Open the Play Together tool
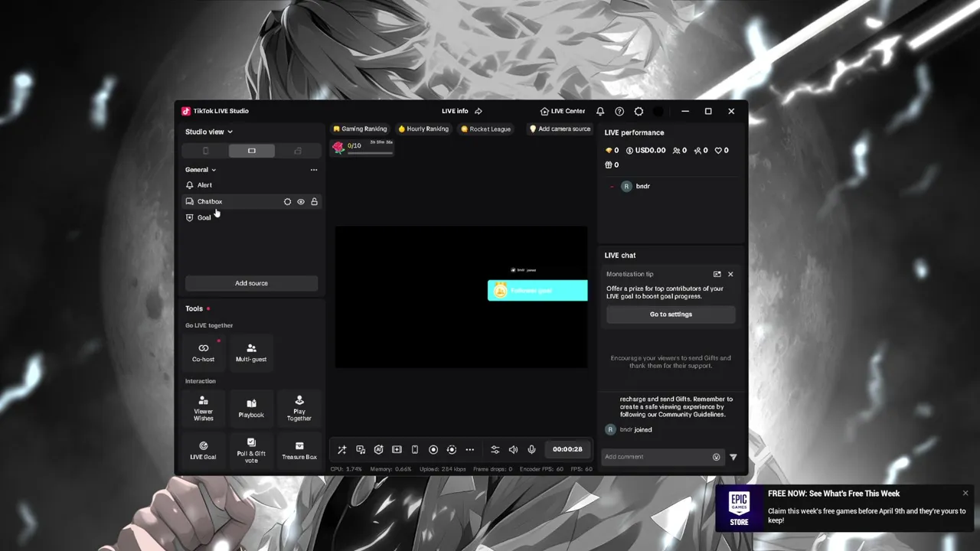Image resolution: width=980 pixels, height=551 pixels. coord(299,408)
